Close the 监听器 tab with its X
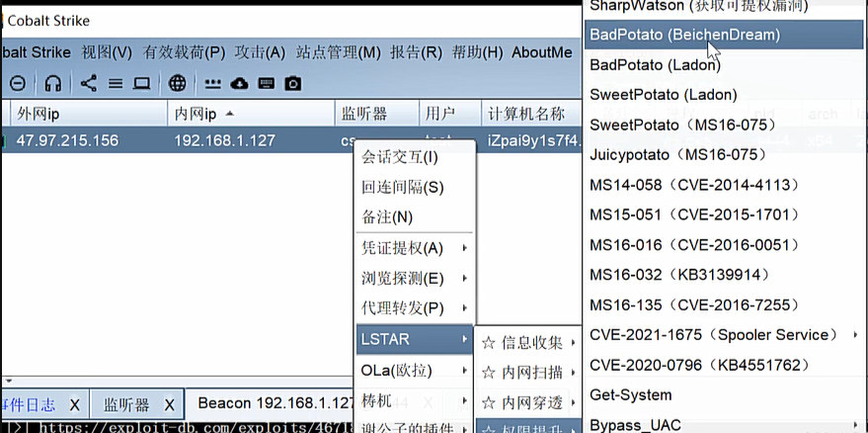The image size is (868, 433). coord(170,405)
